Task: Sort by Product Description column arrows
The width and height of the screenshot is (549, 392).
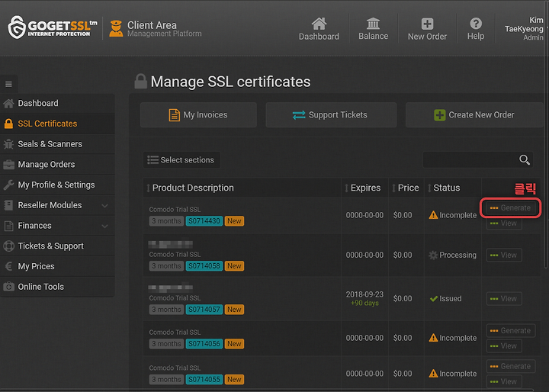Action: point(148,188)
